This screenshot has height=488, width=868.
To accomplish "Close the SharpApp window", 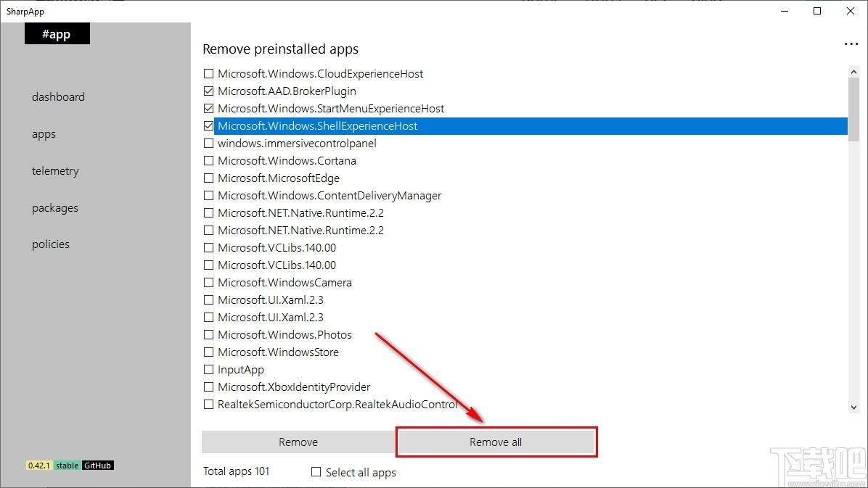I will point(851,11).
